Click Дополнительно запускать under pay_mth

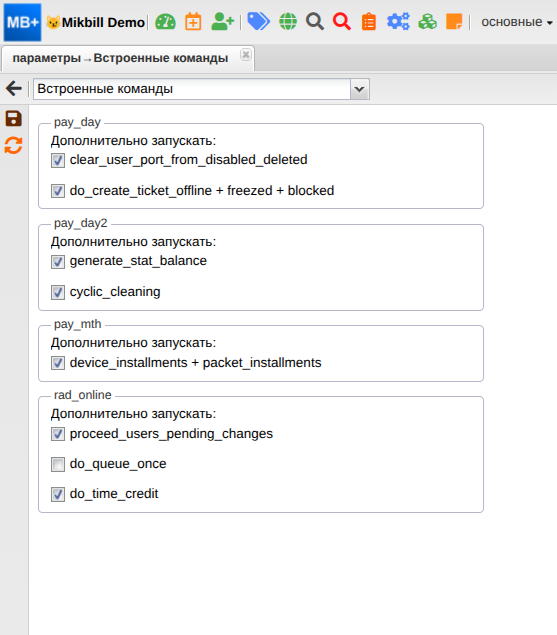(x=133, y=343)
